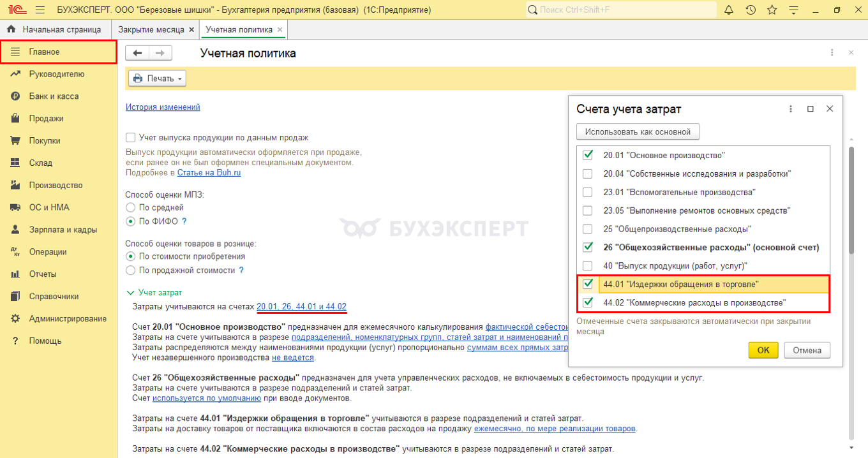Check 23.01 Вспомогательные производства
Viewport: 868px width, 458px height.
pos(588,192)
